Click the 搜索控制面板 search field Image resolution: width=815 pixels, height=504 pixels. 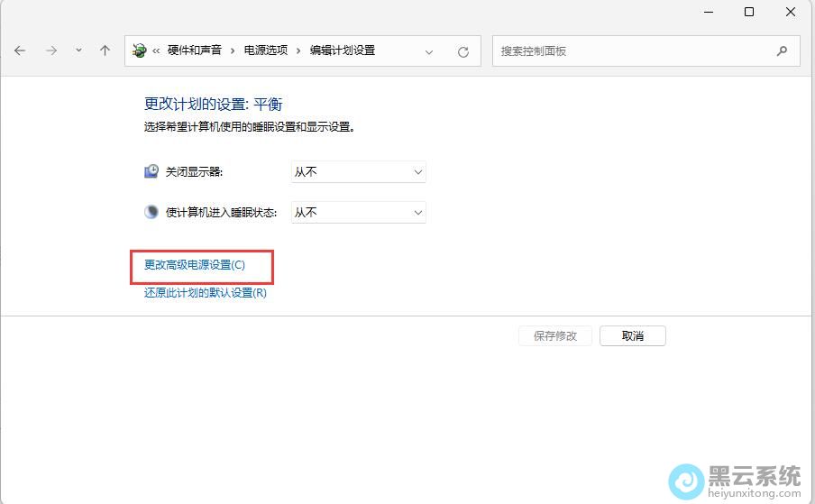(631, 51)
